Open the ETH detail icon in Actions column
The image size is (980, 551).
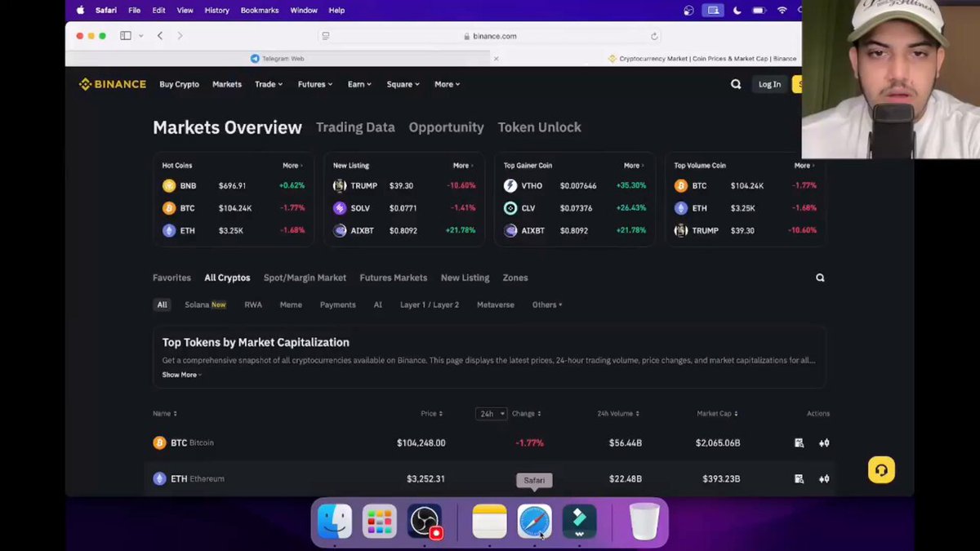(799, 479)
